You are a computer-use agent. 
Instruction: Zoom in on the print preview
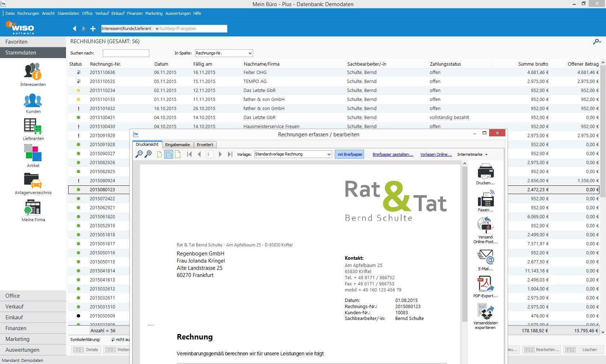tap(148, 154)
